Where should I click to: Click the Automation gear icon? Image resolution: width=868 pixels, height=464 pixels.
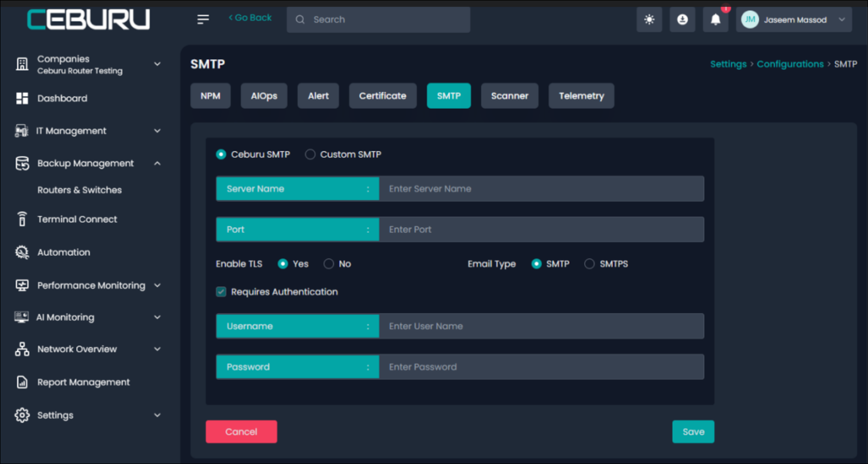click(22, 252)
